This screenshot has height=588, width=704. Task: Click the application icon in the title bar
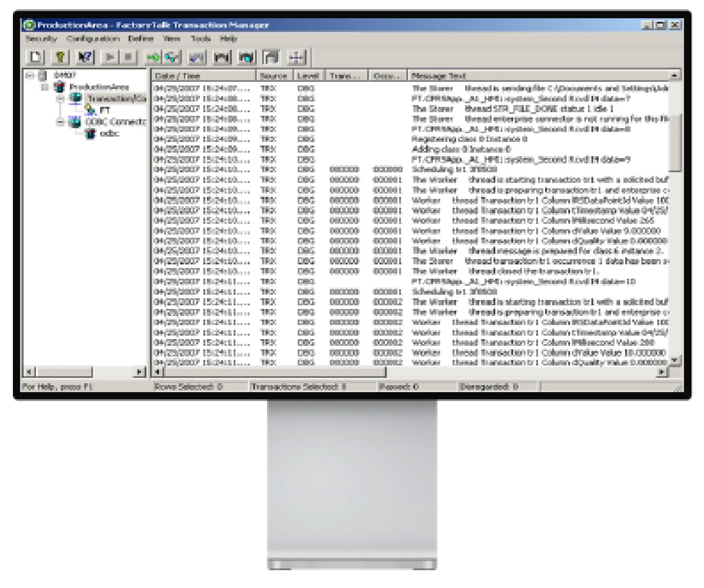[29, 25]
